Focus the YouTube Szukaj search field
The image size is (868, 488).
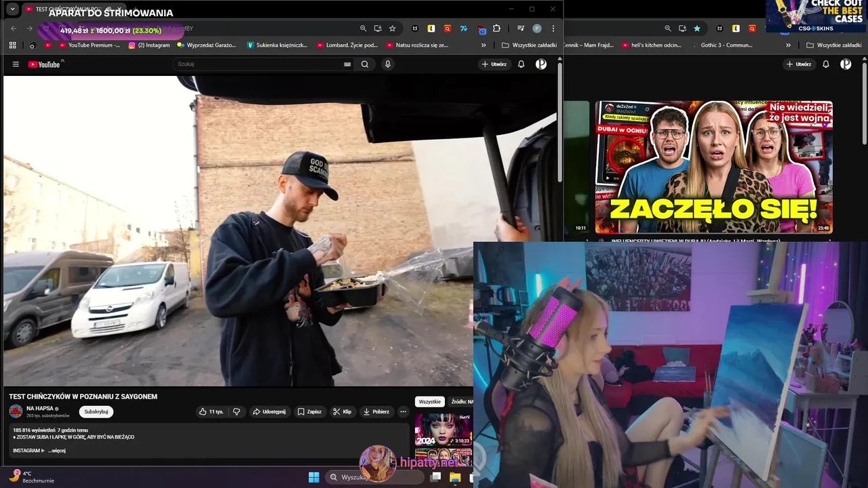pyautogui.click(x=258, y=64)
